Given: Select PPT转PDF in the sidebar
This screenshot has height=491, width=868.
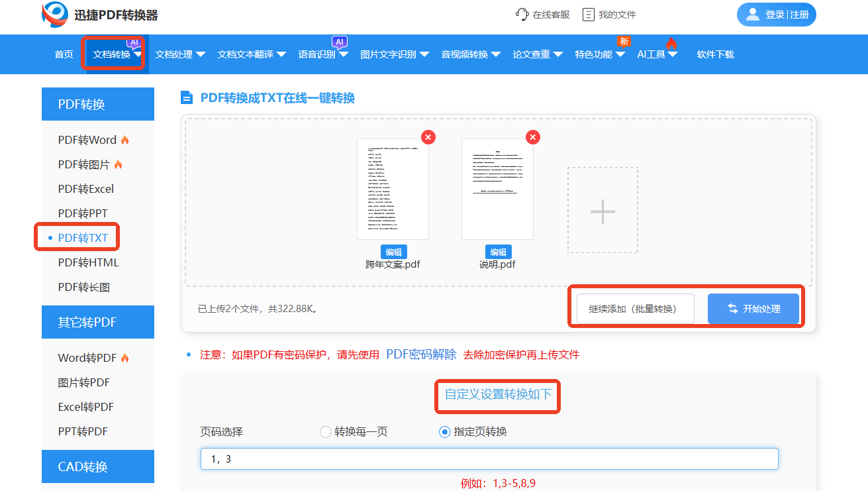Looking at the screenshot, I should click(83, 431).
